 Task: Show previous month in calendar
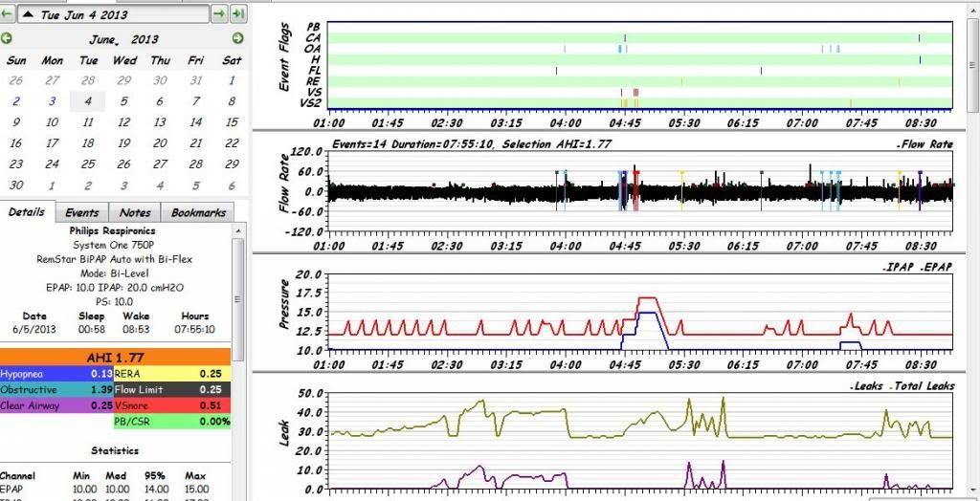8,39
